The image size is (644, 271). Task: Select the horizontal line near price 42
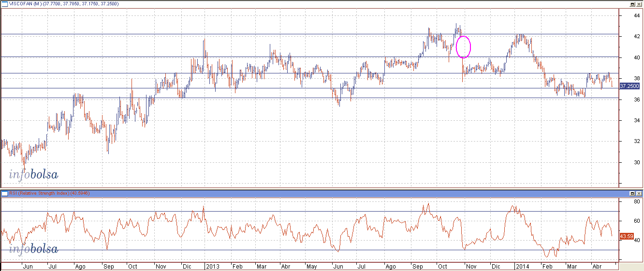click(242, 34)
